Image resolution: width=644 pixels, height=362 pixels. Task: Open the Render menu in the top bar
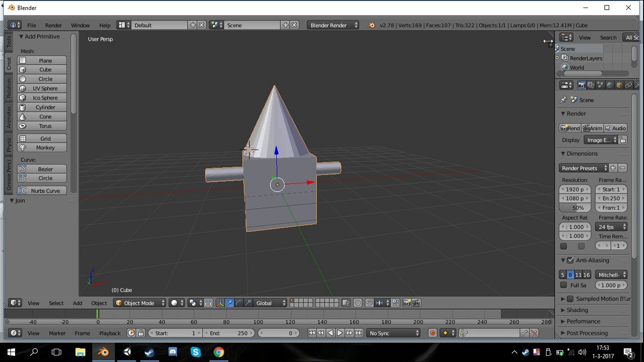tap(53, 25)
